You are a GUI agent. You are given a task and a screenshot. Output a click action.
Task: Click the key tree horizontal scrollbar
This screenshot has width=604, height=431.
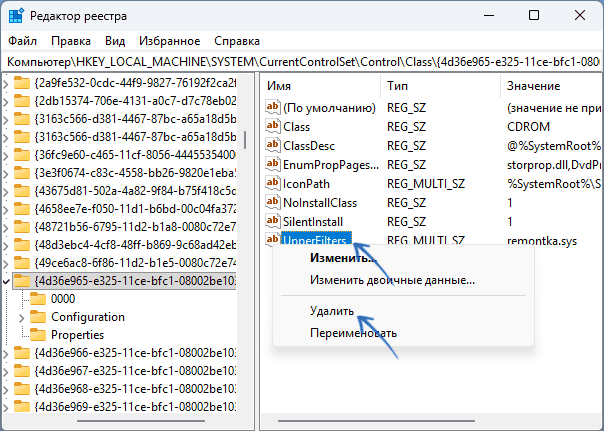pos(141,421)
